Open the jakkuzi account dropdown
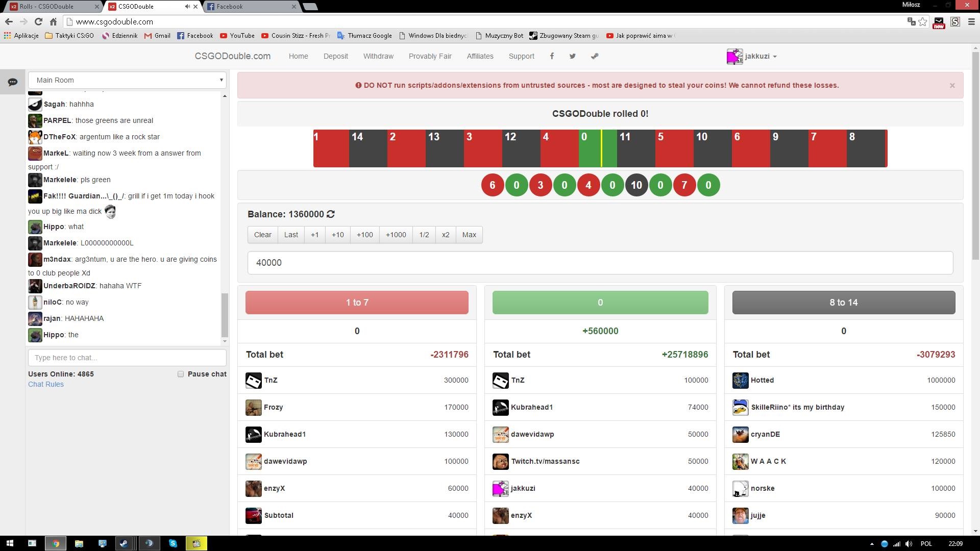The image size is (980, 551). tap(752, 56)
